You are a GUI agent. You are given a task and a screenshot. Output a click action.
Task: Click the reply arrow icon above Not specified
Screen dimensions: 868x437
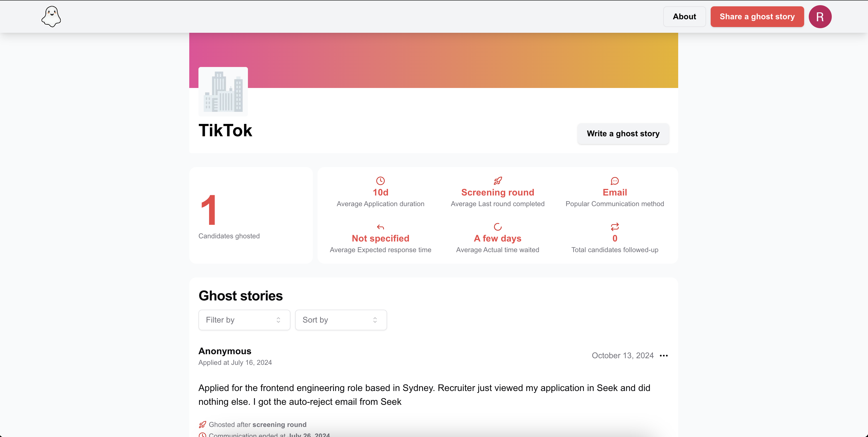coord(381,227)
